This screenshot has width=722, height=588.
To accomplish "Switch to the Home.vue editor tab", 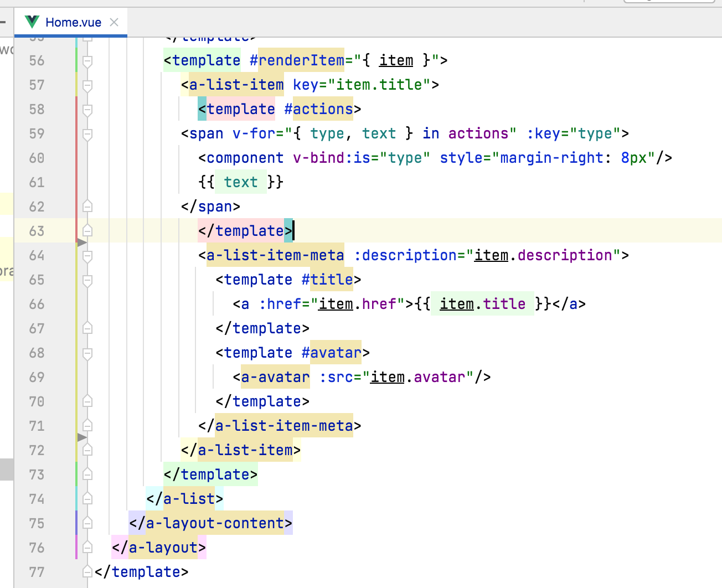I will [x=71, y=22].
